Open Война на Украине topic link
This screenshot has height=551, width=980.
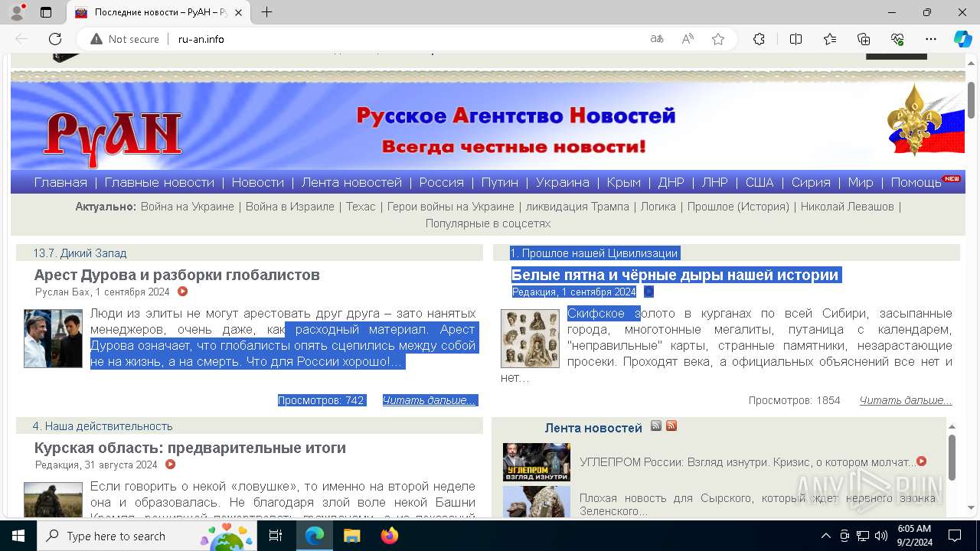pyautogui.click(x=188, y=207)
